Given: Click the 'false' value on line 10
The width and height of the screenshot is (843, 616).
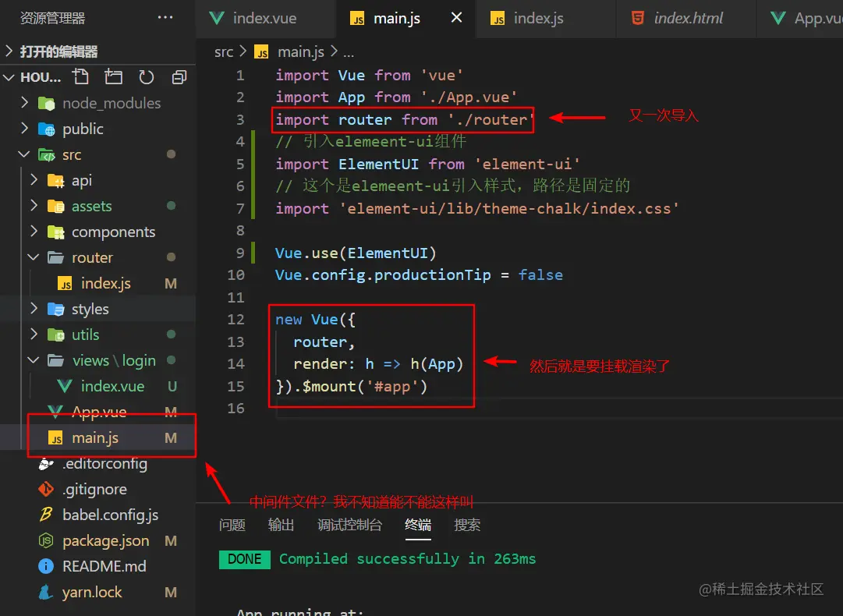Looking at the screenshot, I should 540,275.
